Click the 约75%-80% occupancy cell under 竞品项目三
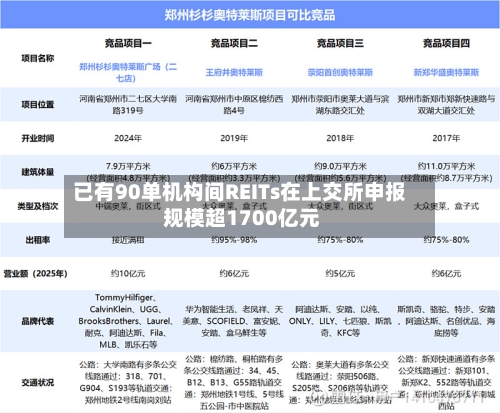 pyautogui.click(x=340, y=240)
